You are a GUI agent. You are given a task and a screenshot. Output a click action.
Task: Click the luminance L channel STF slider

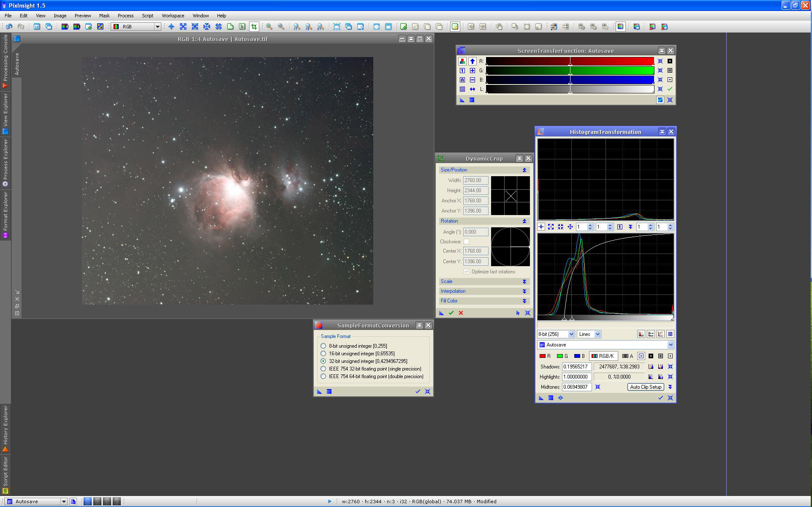point(570,89)
